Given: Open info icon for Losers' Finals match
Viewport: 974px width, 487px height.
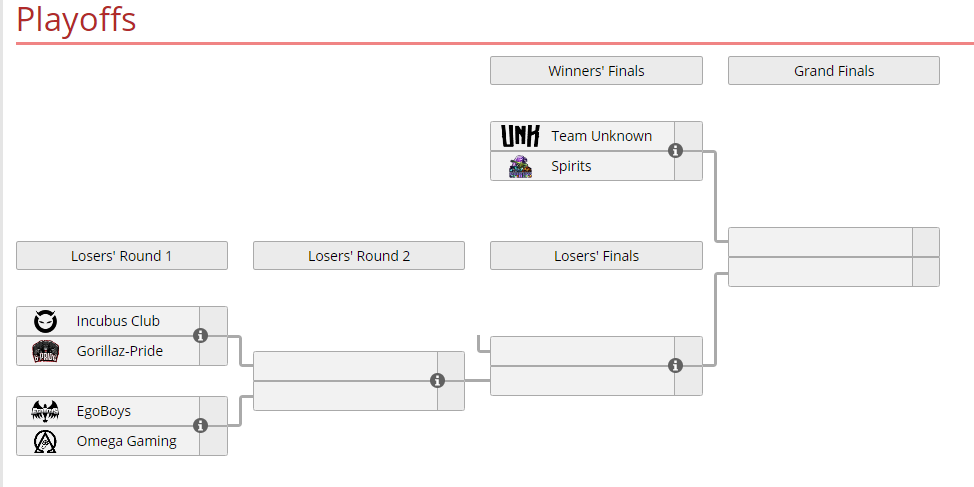Looking at the screenshot, I should tap(675, 366).
